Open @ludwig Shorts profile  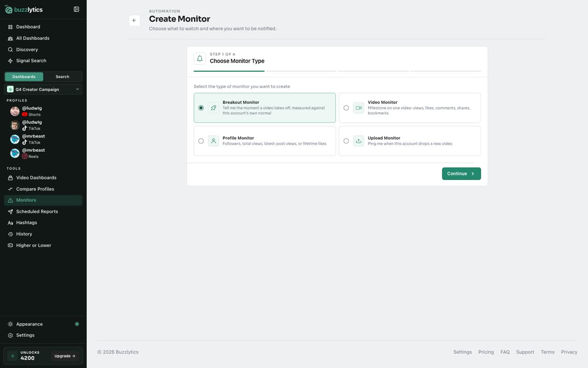tap(43, 111)
